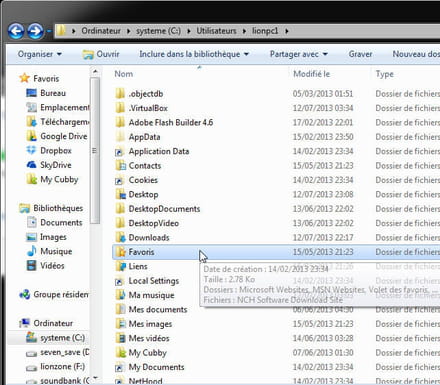Viewport: 440px width, 385px height.
Task: Click the Graver toolbar button
Action: [x=360, y=54]
